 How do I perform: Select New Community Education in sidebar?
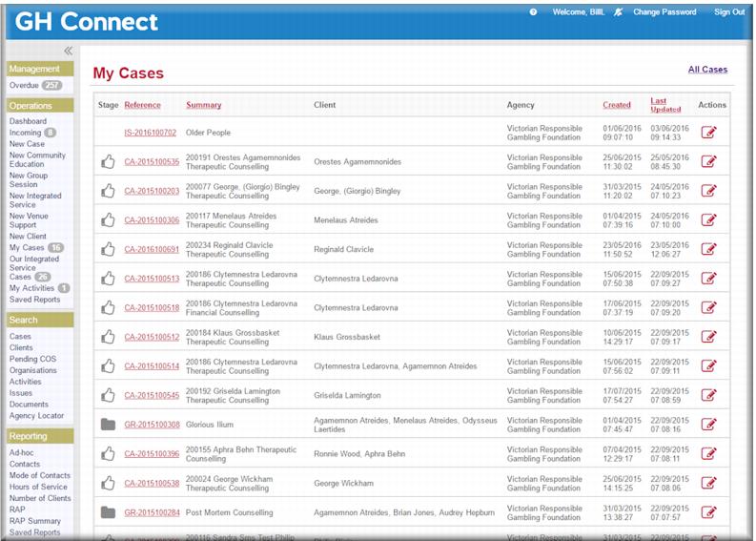coord(37,159)
